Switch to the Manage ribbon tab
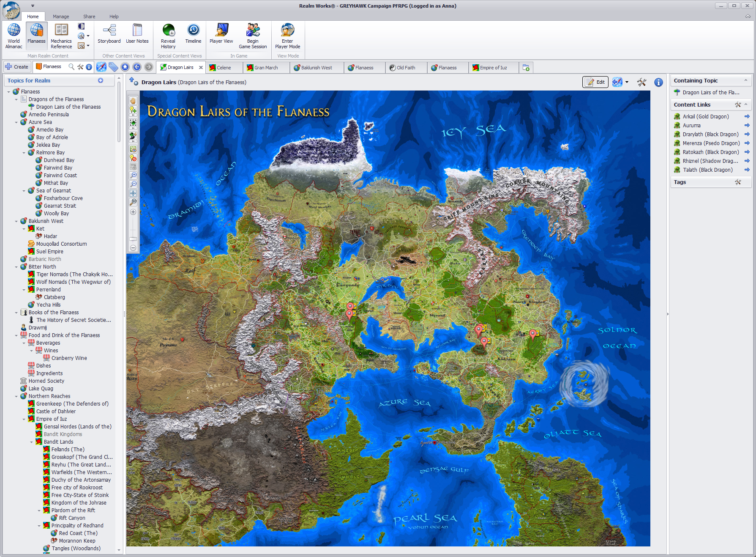 click(61, 16)
